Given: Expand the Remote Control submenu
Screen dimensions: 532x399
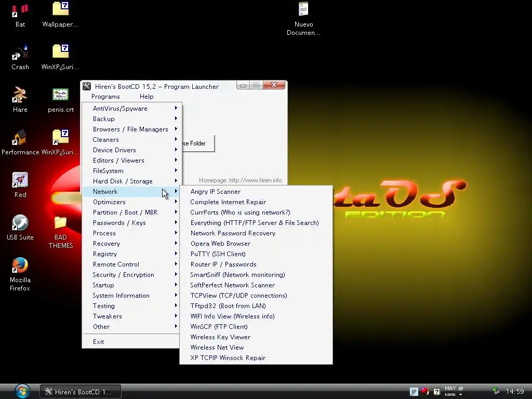Looking at the screenshot, I should pos(132,264).
